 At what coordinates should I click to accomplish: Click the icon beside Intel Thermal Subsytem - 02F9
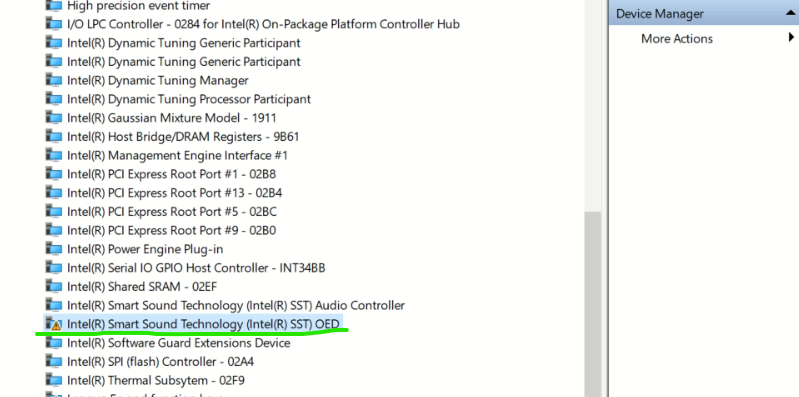(54, 380)
